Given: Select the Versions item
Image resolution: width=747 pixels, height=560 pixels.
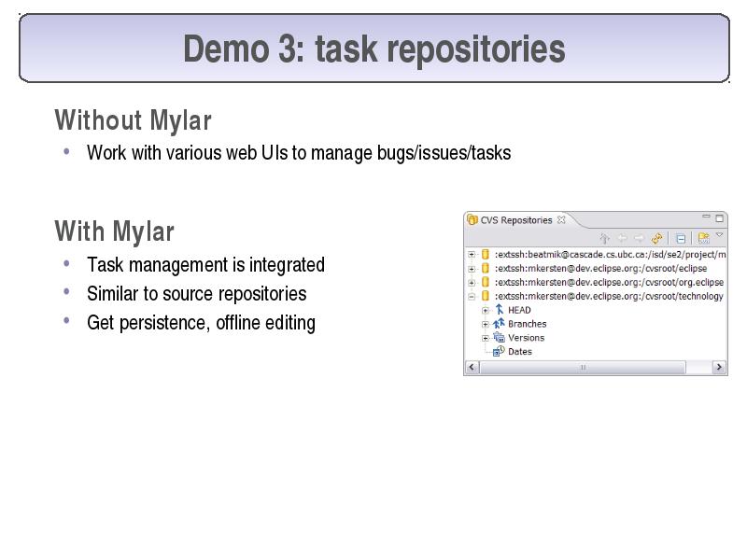Looking at the screenshot, I should tap(526, 338).
